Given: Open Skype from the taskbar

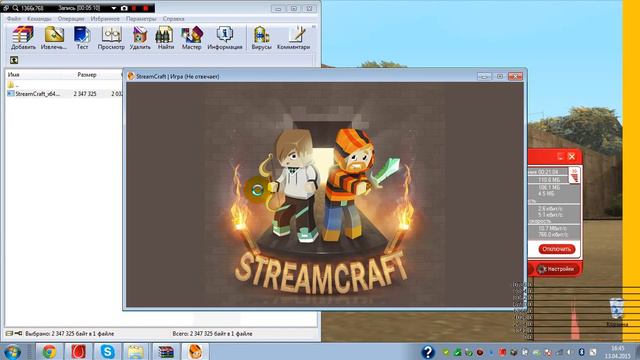Looking at the screenshot, I should pyautogui.click(x=107, y=351).
